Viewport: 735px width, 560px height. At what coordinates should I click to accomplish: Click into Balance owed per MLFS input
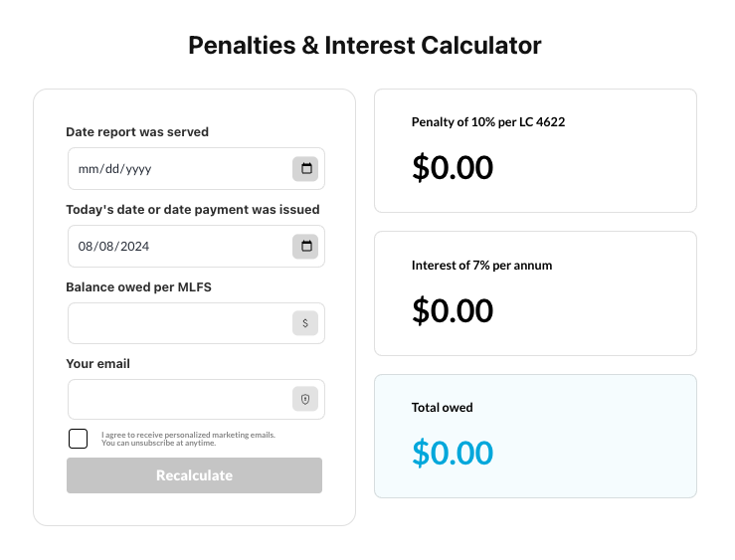click(179, 323)
